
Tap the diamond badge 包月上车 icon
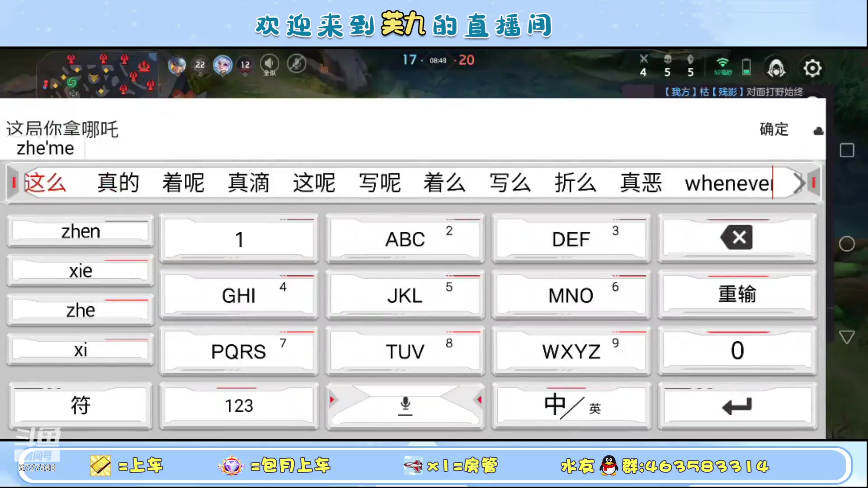point(231,465)
